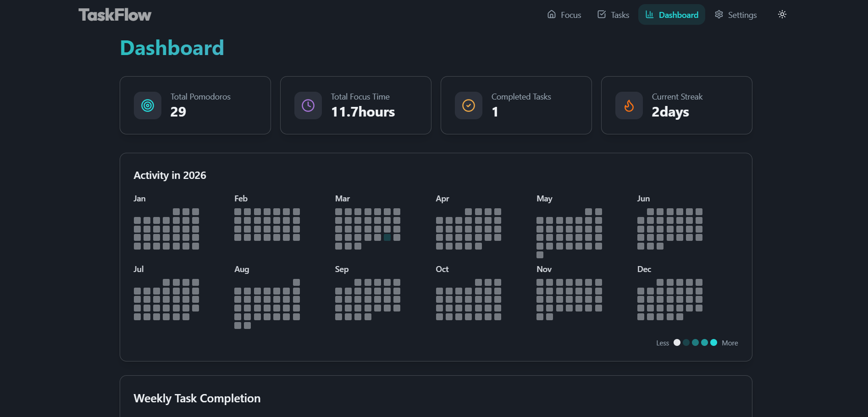Click the target icon on Total Pomodoros card
The height and width of the screenshot is (417, 868).
(147, 105)
